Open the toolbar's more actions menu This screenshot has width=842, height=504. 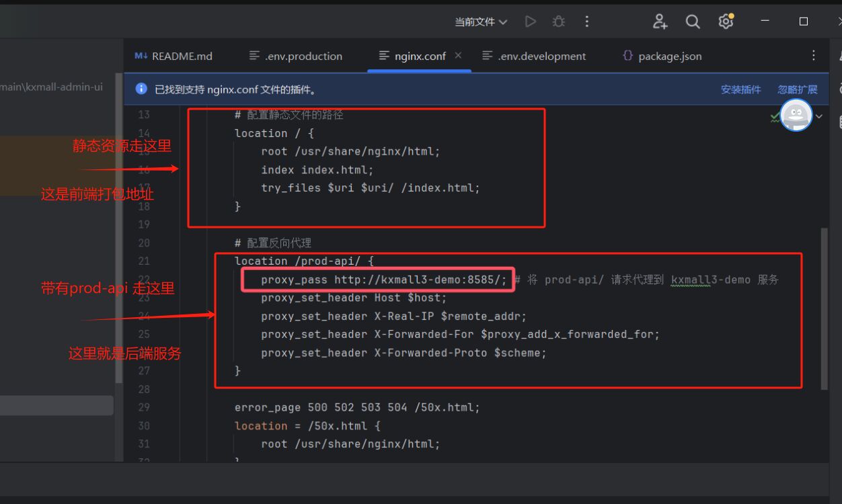(x=587, y=22)
